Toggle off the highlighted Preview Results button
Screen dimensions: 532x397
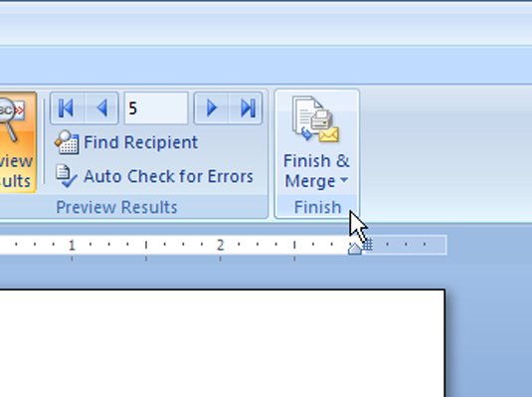[x=17, y=142]
